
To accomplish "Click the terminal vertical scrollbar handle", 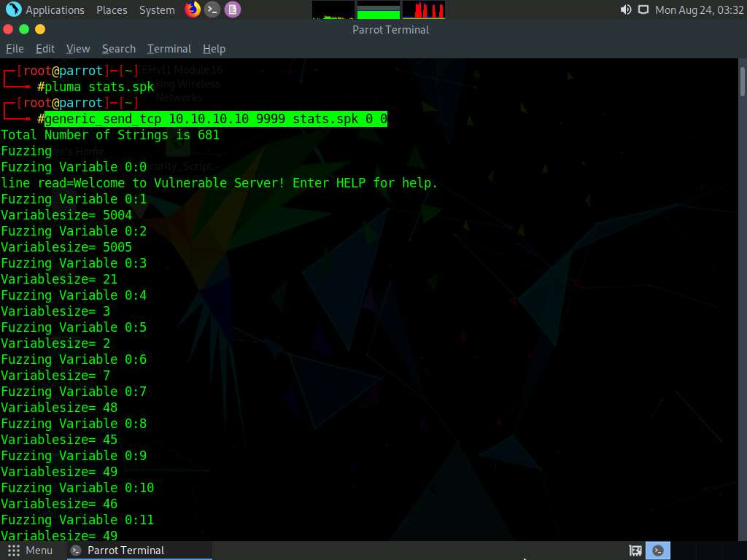I will (x=742, y=82).
